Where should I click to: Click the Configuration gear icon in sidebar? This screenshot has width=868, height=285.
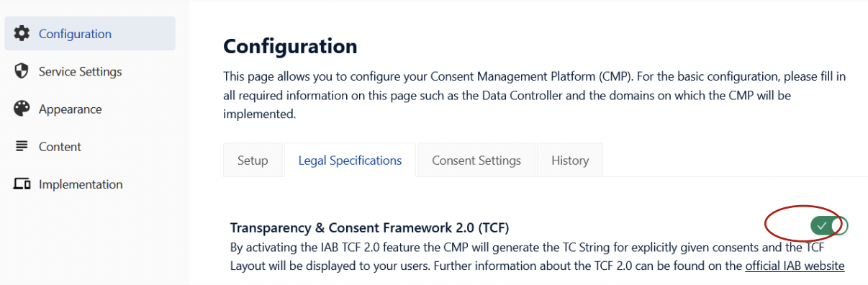22,34
